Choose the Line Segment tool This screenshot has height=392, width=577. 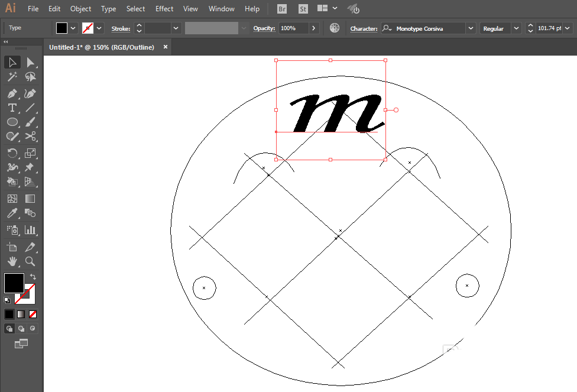point(30,108)
